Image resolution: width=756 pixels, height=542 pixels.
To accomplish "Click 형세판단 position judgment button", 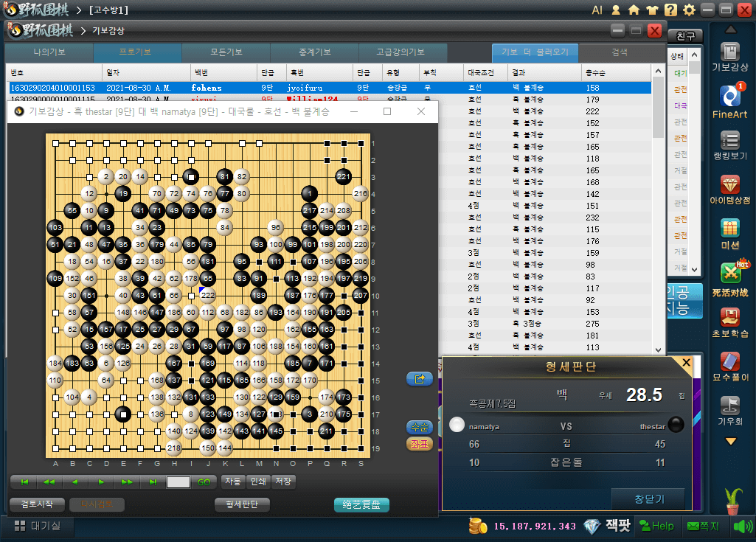I will click(242, 504).
